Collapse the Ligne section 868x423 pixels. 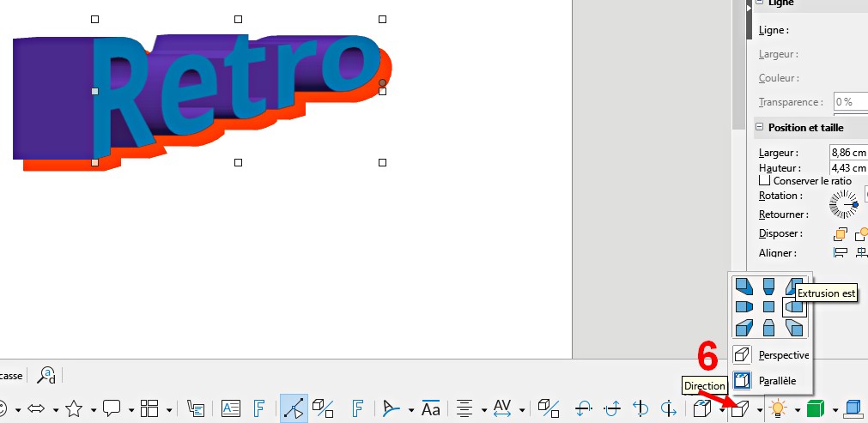pos(760,3)
